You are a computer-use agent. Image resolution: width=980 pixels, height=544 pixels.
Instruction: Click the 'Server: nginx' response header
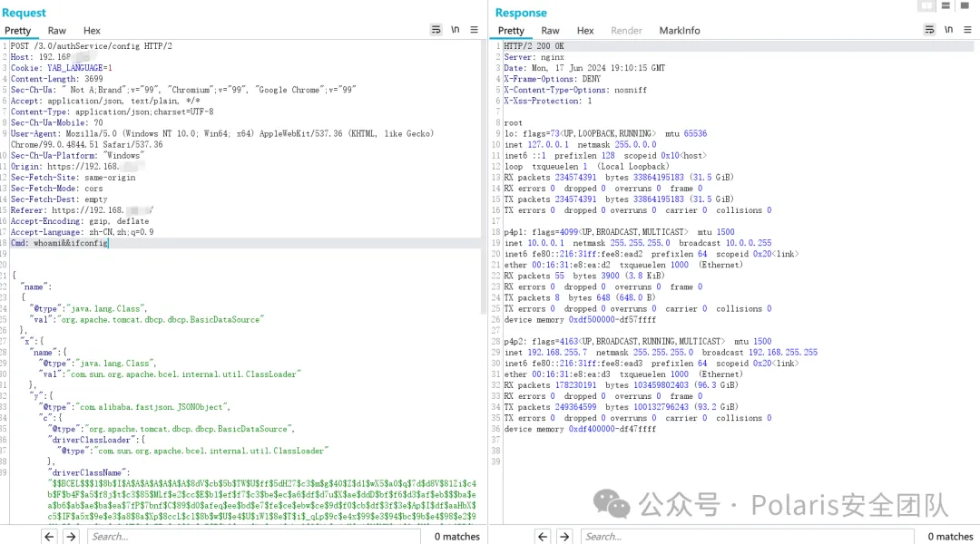pos(534,57)
